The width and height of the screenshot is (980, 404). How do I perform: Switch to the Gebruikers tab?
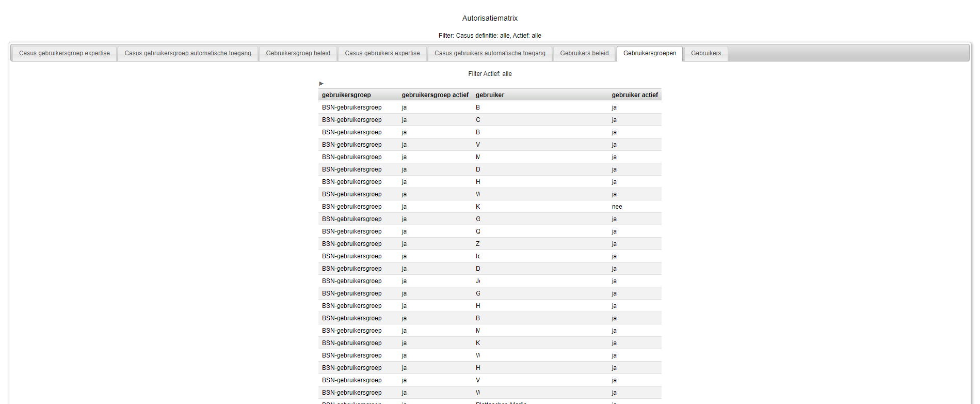705,53
